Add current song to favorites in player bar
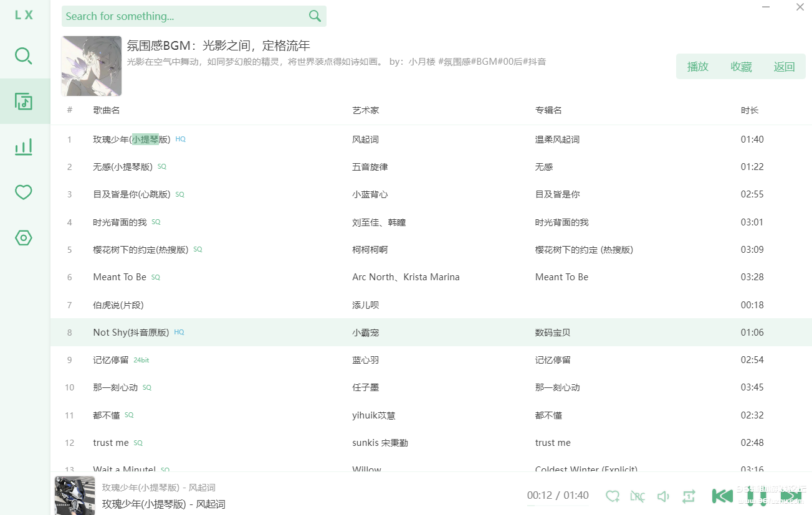 (613, 496)
